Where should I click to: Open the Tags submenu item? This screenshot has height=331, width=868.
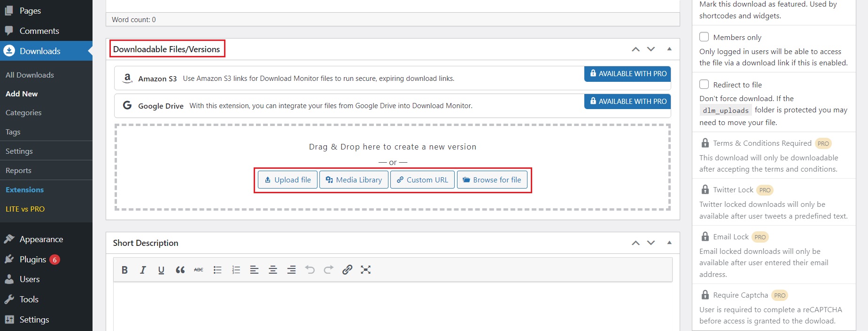tap(13, 132)
